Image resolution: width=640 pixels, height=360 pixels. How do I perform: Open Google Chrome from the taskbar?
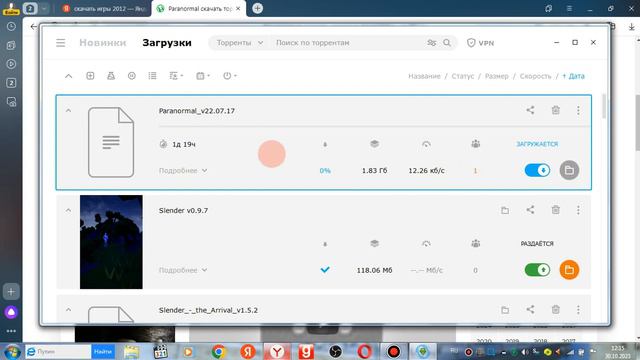(x=218, y=351)
